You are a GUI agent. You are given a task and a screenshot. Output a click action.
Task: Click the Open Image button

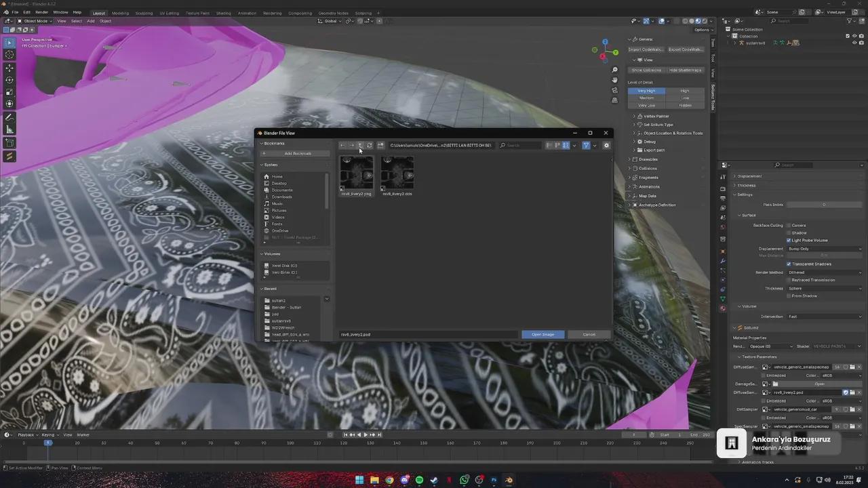(x=542, y=334)
